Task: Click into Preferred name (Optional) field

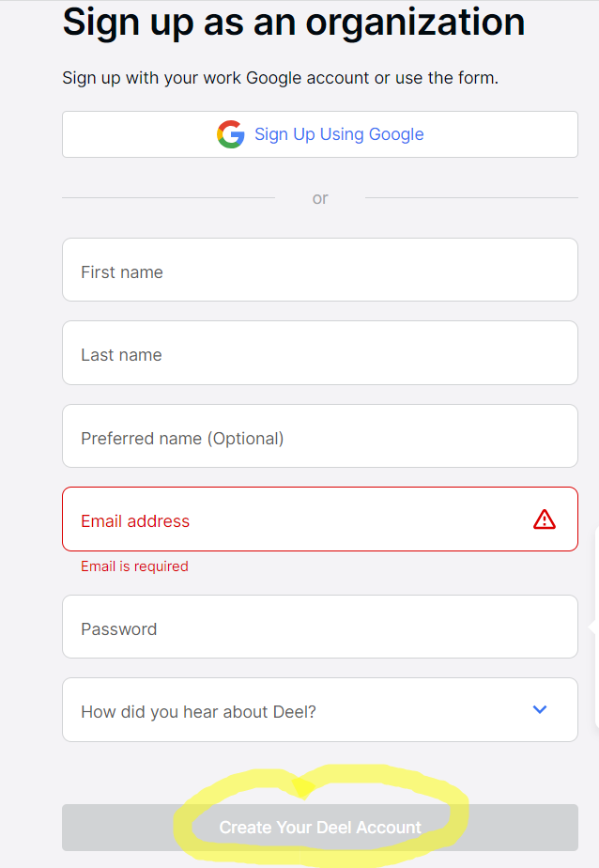Action: click(x=319, y=436)
